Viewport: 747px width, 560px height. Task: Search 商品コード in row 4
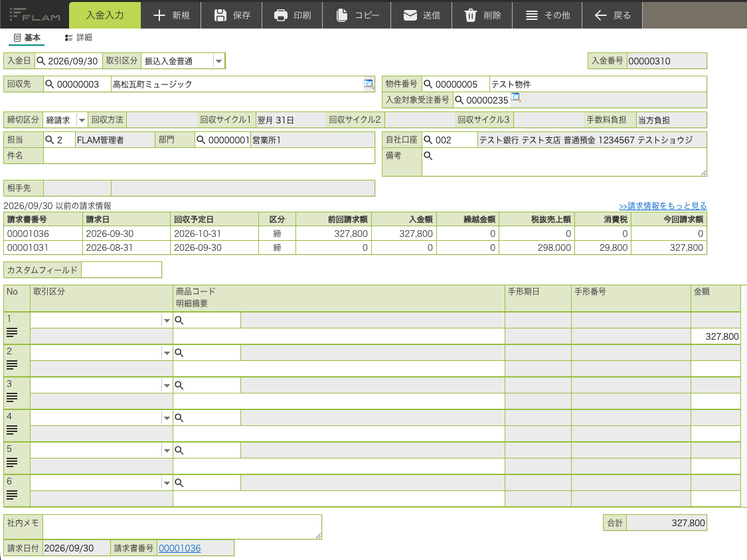pyautogui.click(x=179, y=417)
